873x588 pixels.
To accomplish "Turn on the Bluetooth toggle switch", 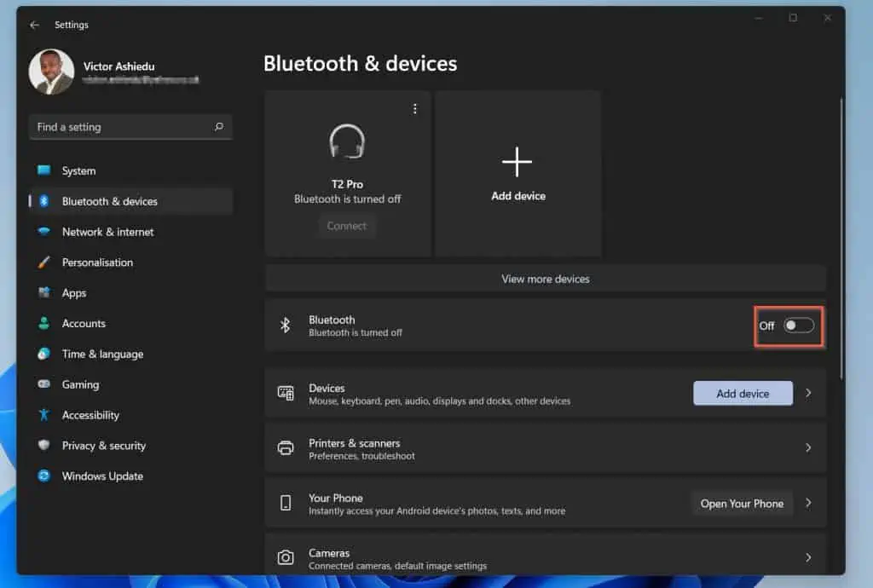I will pyautogui.click(x=799, y=326).
